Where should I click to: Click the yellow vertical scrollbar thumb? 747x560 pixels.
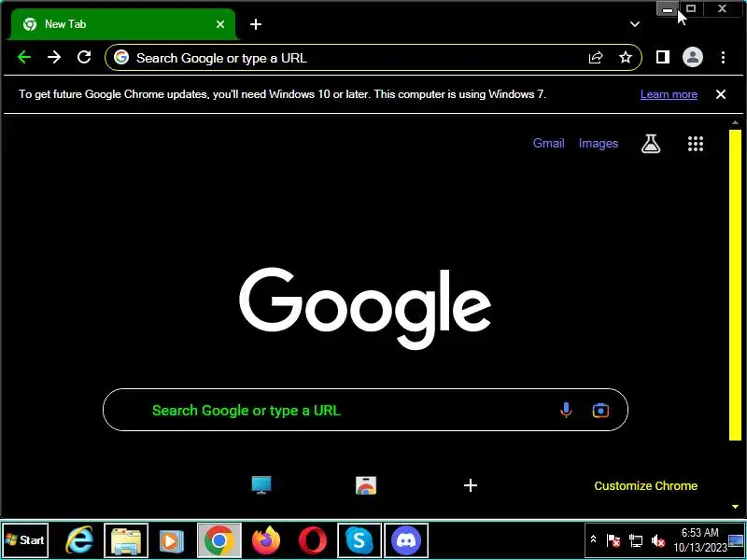click(735, 285)
